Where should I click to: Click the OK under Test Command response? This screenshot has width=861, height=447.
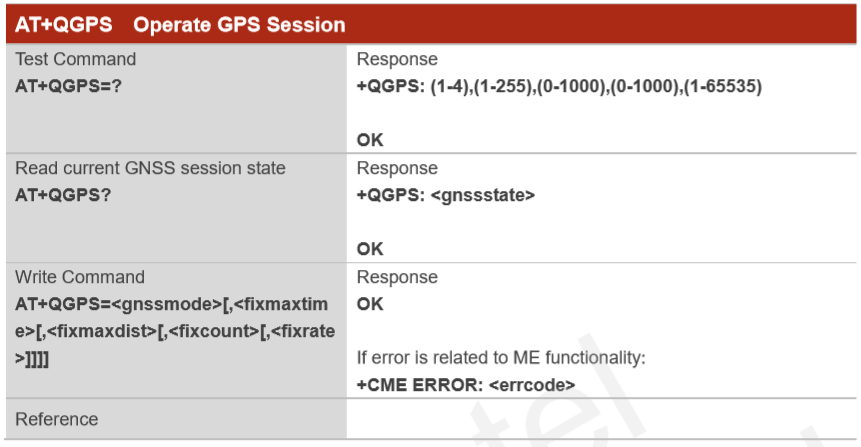pyautogui.click(x=370, y=140)
